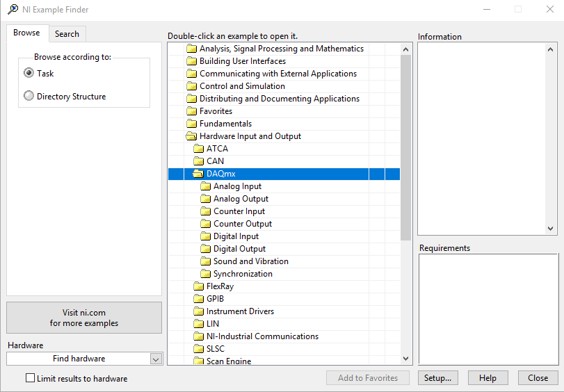Select the FlexRay row text

pyautogui.click(x=220, y=286)
